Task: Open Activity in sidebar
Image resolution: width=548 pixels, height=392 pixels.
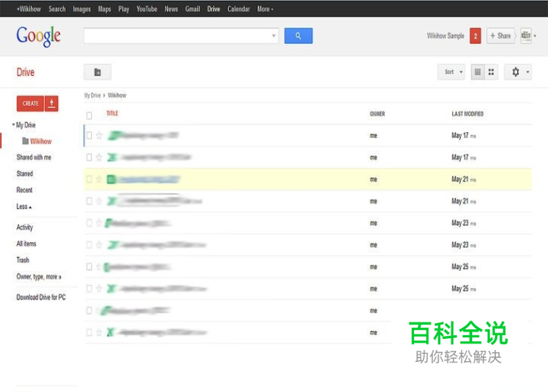Action: coord(25,227)
